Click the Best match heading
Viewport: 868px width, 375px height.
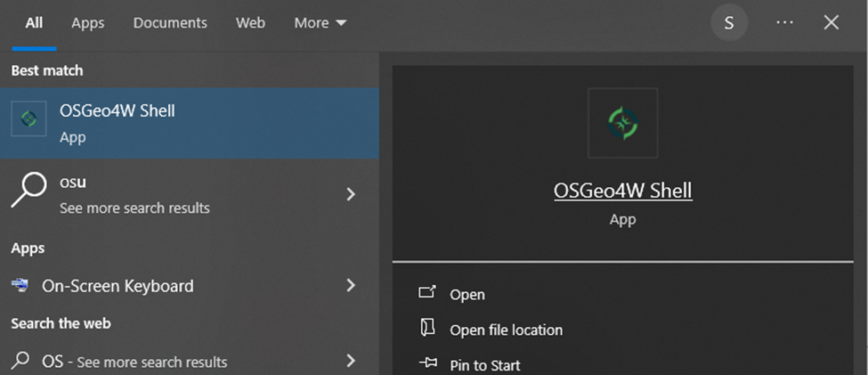pyautogui.click(x=47, y=70)
